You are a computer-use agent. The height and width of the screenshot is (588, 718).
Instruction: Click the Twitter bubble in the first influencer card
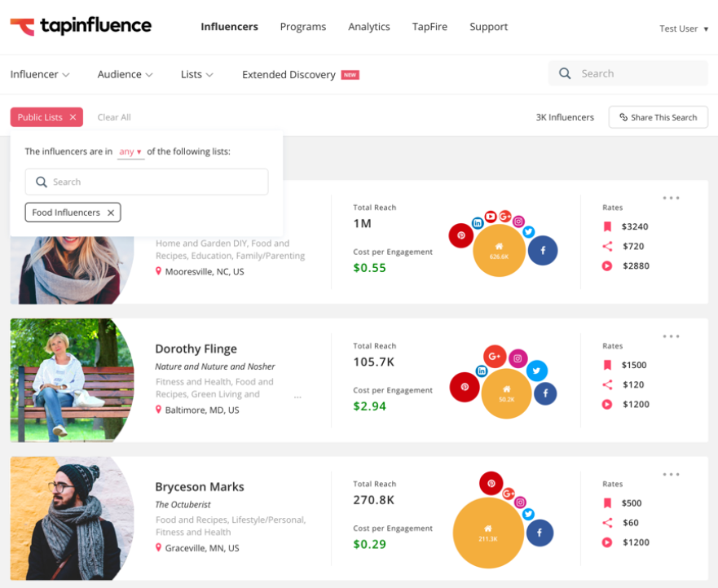point(528,232)
